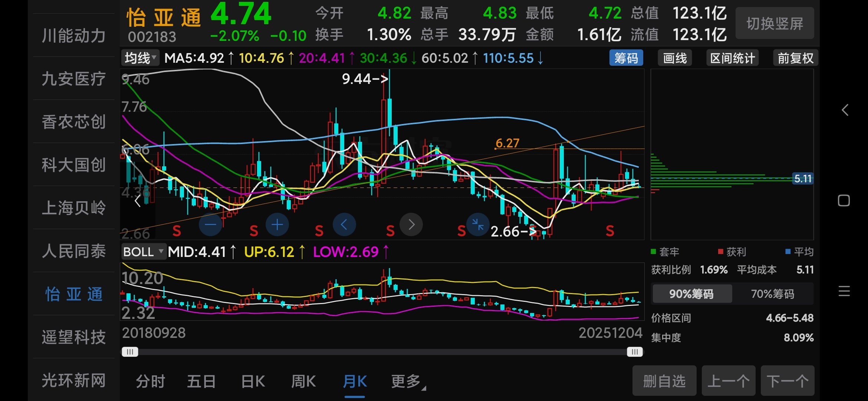Toggle the 筹码 chip-distribution panel
868x401 pixels.
pos(626,58)
